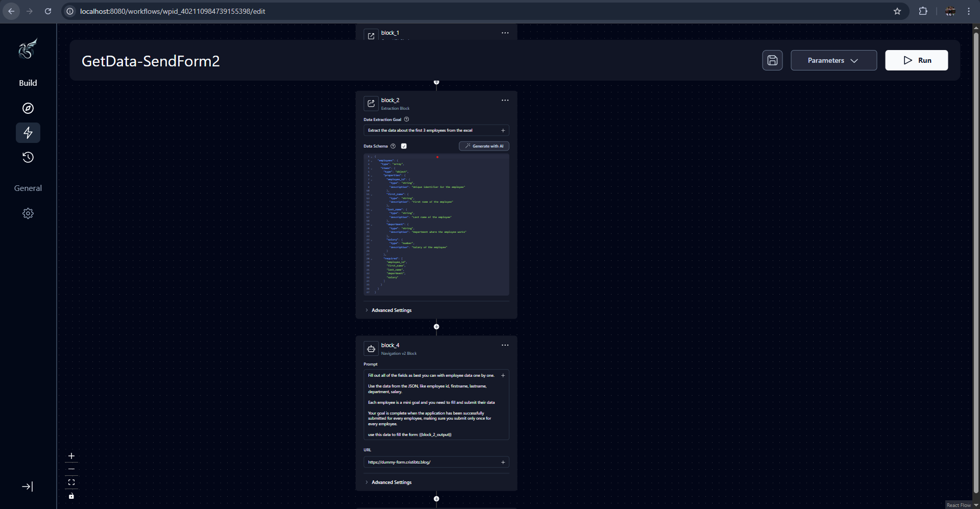Viewport: 980px width, 509px height.
Task: Click the React Flow attribution link
Action: (959, 505)
